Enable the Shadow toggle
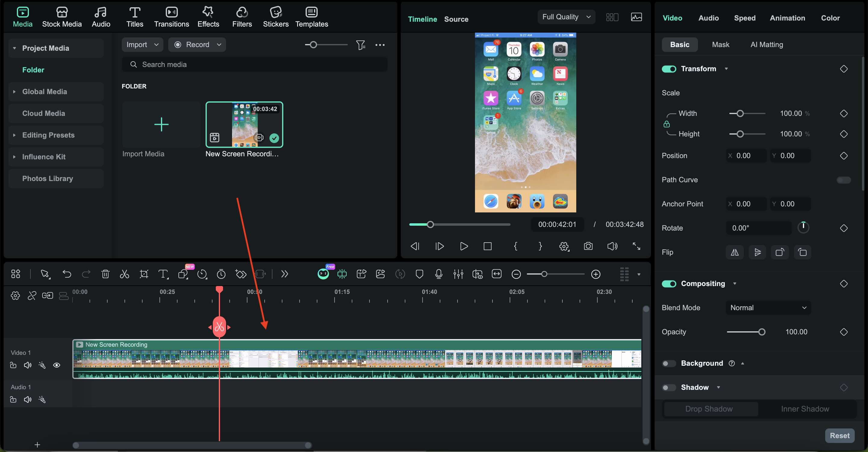The width and height of the screenshot is (868, 452). tap(668, 387)
